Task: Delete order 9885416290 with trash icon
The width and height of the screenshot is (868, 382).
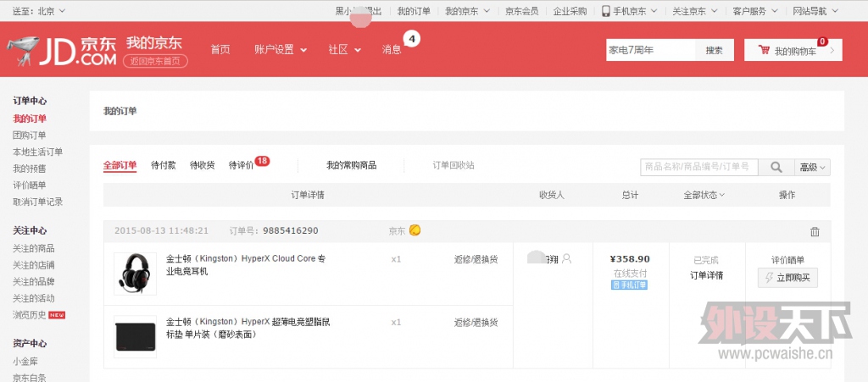Action: pos(815,231)
